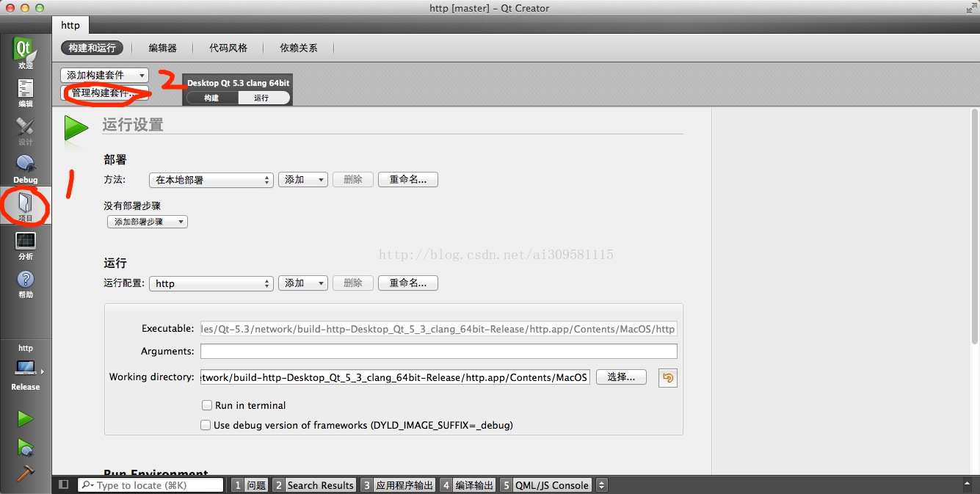Open the Design (设计) mode

pos(25,131)
